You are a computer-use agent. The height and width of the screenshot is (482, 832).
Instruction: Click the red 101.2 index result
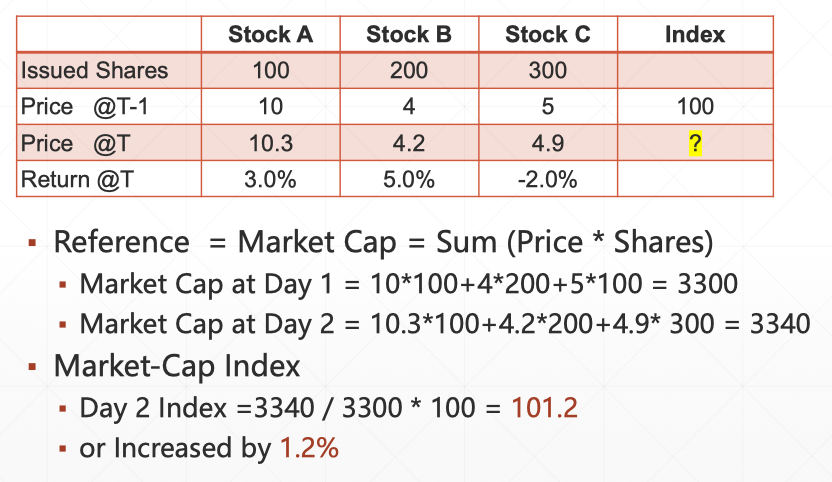point(544,407)
